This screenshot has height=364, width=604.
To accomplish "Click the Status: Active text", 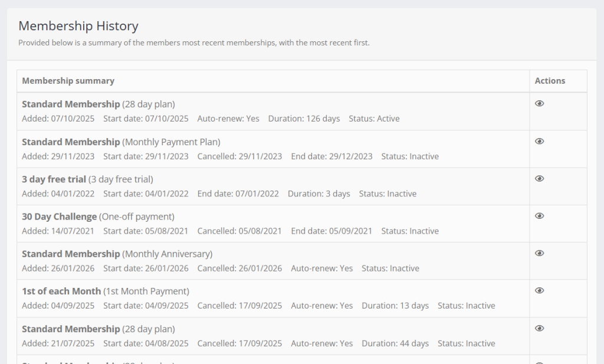I will tap(374, 119).
